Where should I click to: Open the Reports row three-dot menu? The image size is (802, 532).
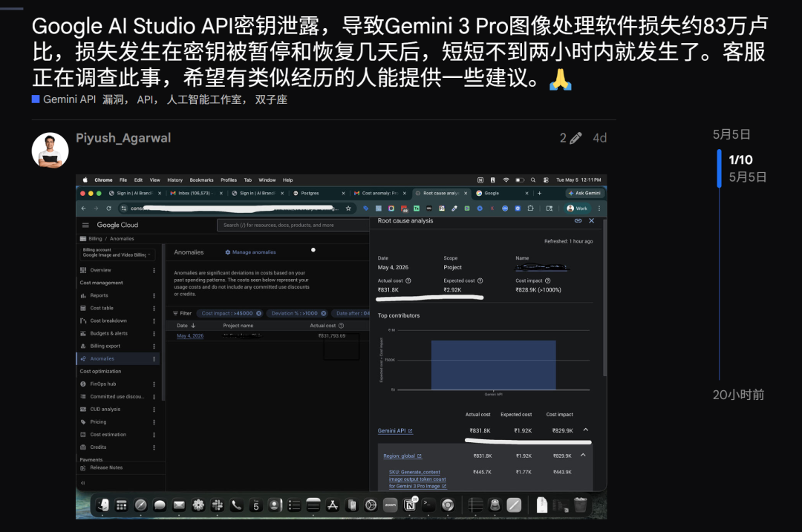(154, 295)
